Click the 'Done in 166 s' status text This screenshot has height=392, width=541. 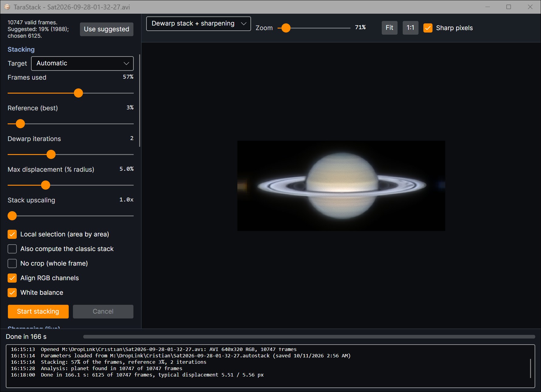point(26,337)
